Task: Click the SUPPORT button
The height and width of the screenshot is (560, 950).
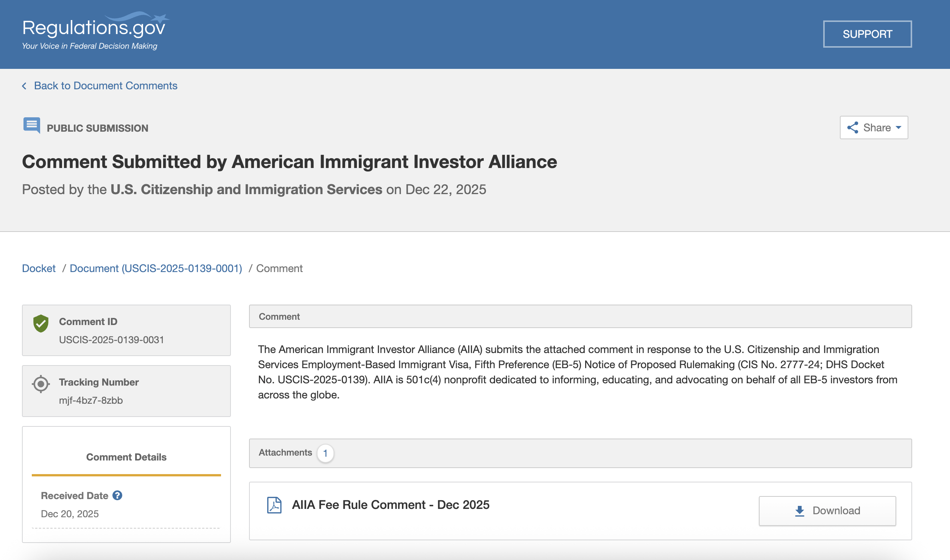Action: click(x=867, y=34)
